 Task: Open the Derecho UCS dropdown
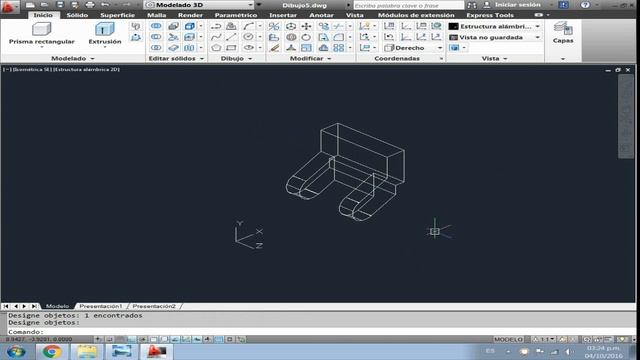coord(413,48)
